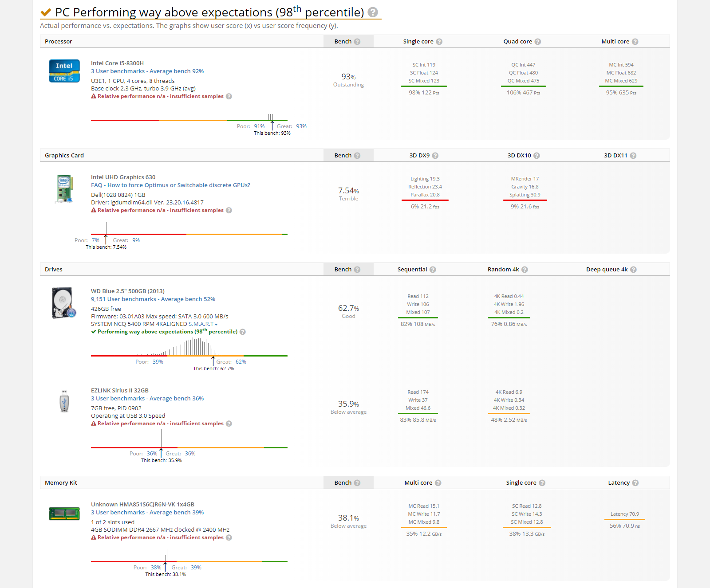The width and height of the screenshot is (710, 588).
Task: Click help icon next to Drives Bench header
Action: click(357, 270)
